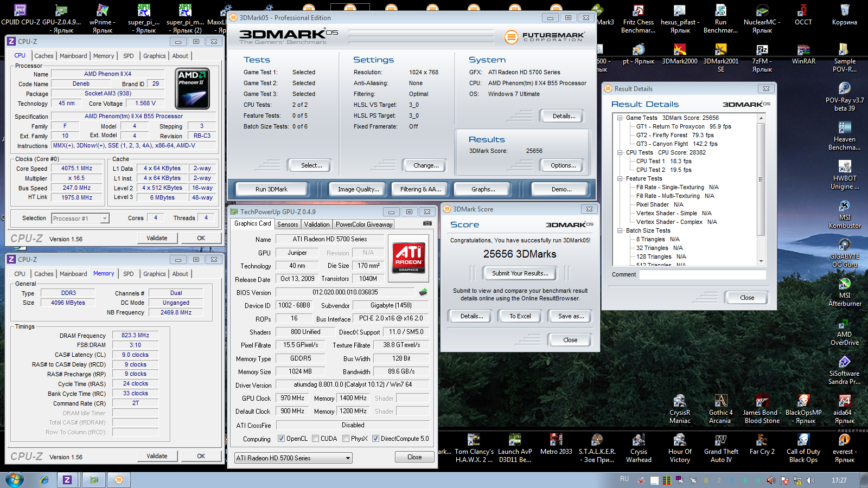Collapse the Batch Size Tests tree node
This screenshot has width=868, height=488.
point(620,230)
